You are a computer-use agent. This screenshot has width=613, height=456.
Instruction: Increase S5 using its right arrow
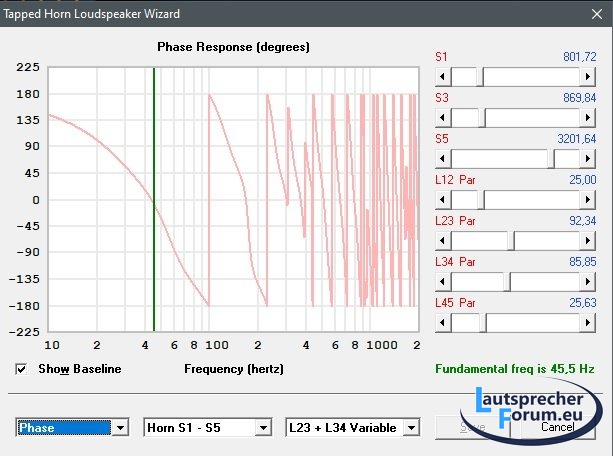[589, 159]
